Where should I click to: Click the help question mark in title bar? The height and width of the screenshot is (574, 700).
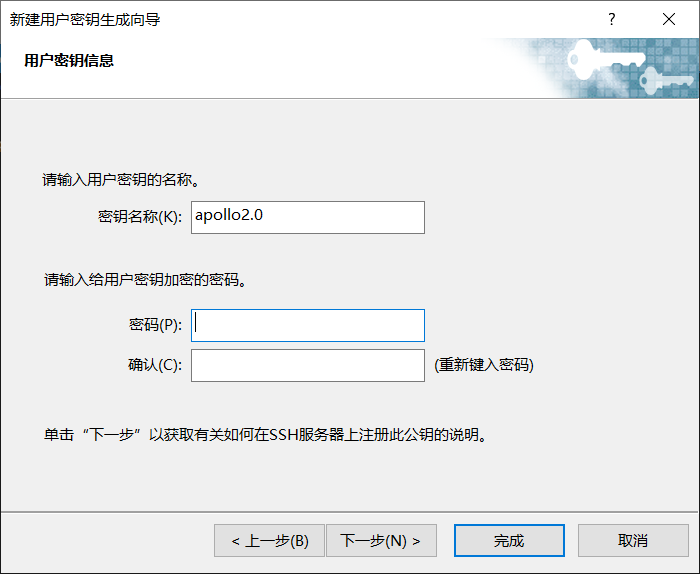click(x=612, y=19)
